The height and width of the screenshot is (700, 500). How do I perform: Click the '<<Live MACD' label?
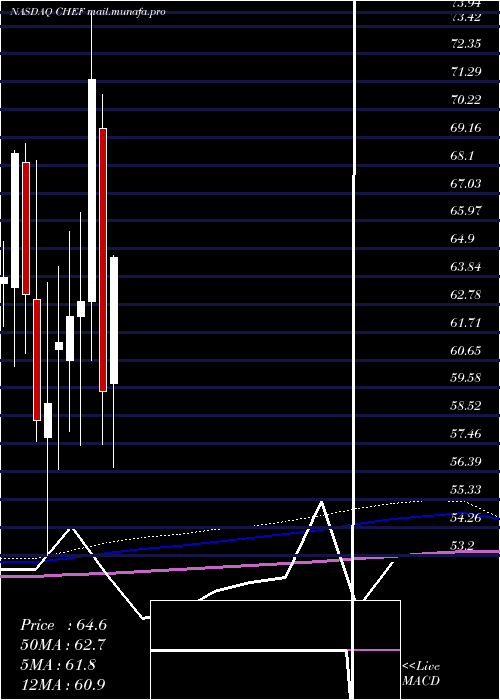pos(421,674)
